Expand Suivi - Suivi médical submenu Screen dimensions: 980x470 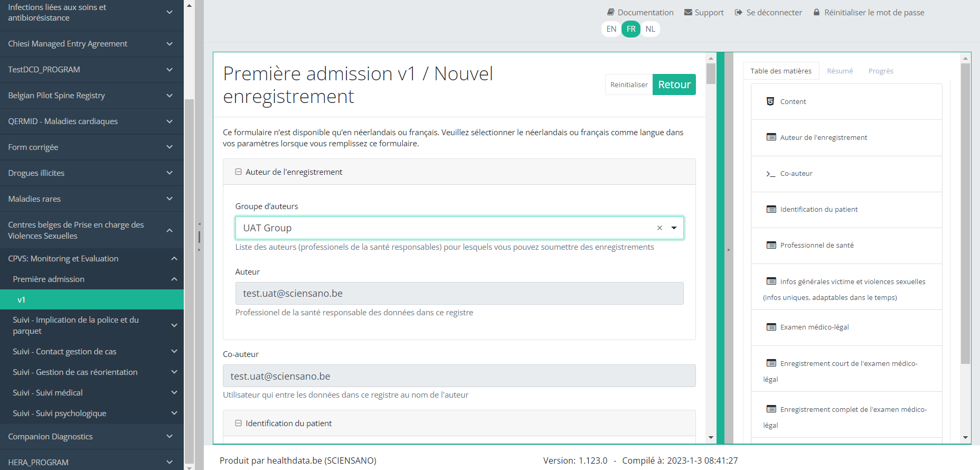click(x=174, y=393)
